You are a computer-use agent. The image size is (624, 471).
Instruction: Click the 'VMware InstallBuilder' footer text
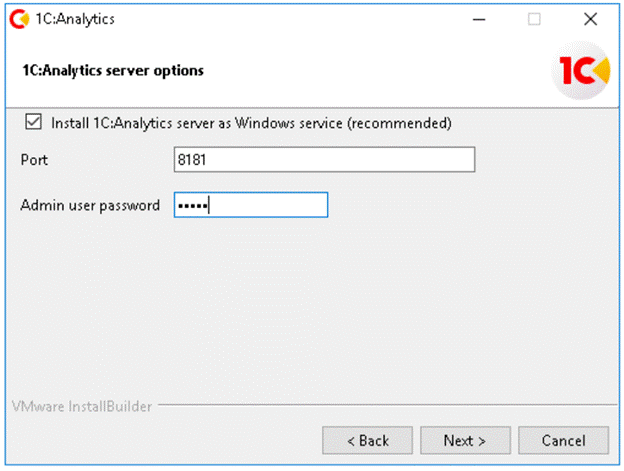point(80,407)
